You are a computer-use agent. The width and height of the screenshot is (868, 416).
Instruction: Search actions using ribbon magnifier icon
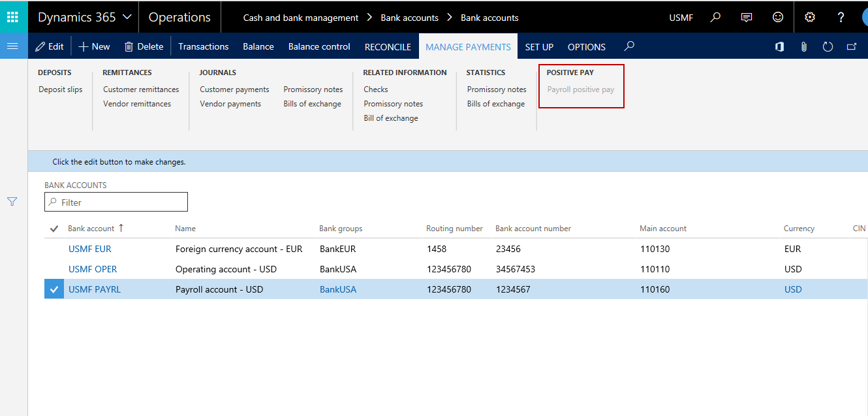[629, 46]
